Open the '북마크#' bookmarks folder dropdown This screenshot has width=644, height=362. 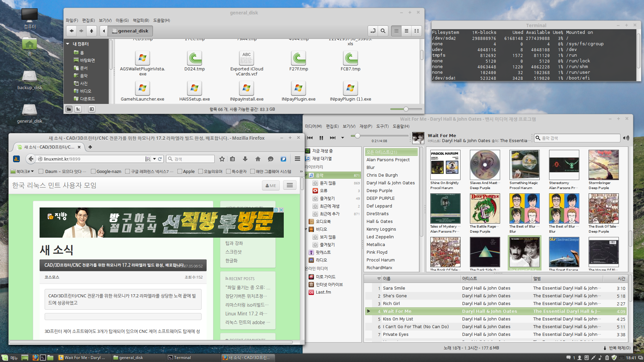pyautogui.click(x=22, y=171)
